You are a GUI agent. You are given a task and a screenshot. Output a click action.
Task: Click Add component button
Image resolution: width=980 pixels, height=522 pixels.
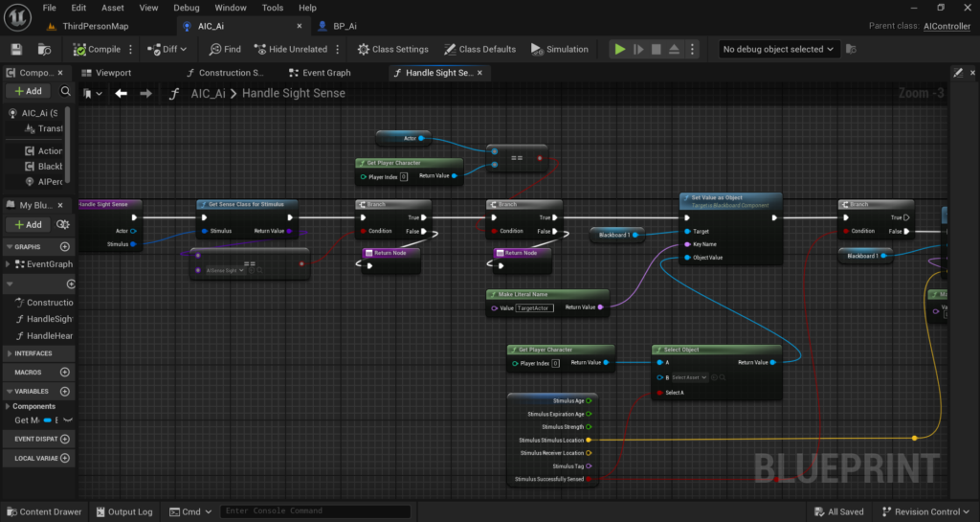coord(28,91)
